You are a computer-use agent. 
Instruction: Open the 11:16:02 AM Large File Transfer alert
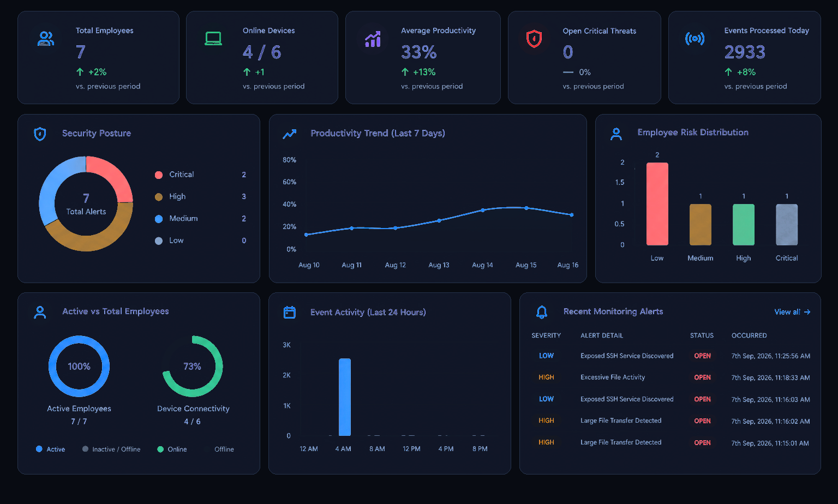tap(671, 421)
